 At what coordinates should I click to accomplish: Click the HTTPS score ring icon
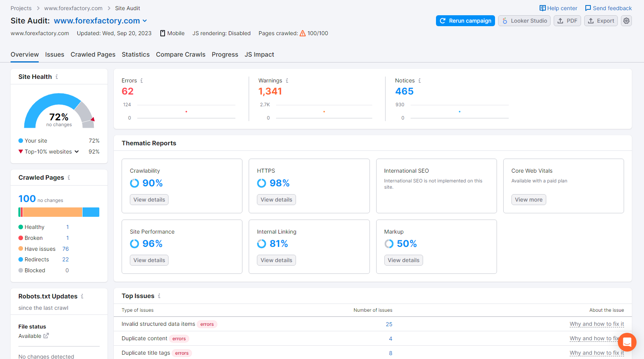click(x=262, y=183)
